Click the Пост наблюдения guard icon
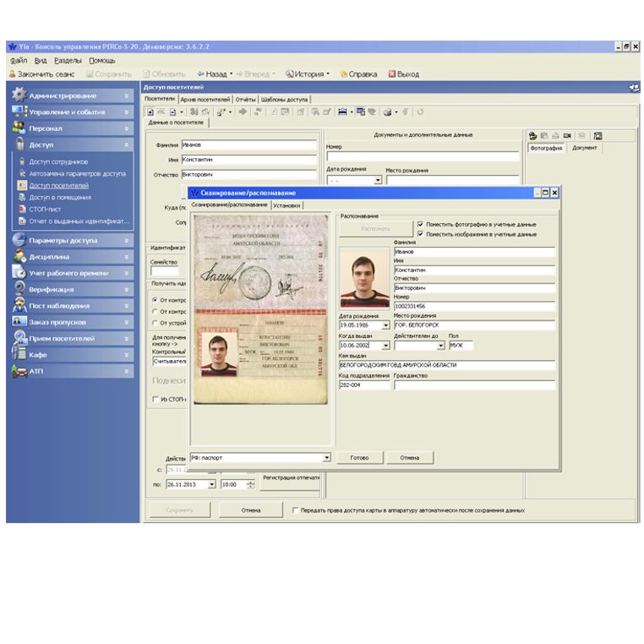The height and width of the screenshot is (644, 644). (x=19, y=305)
